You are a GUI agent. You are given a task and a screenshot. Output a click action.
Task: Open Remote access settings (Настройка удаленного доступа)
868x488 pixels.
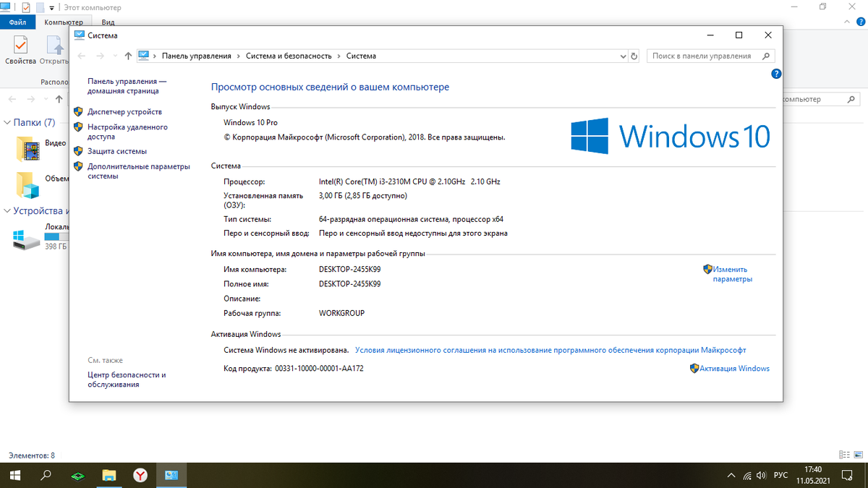(x=127, y=132)
